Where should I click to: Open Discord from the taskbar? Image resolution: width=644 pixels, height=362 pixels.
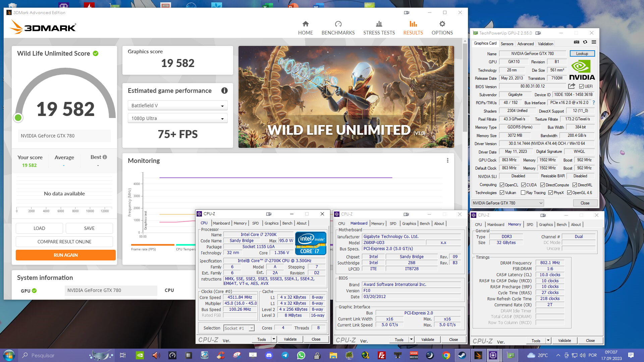point(269,355)
